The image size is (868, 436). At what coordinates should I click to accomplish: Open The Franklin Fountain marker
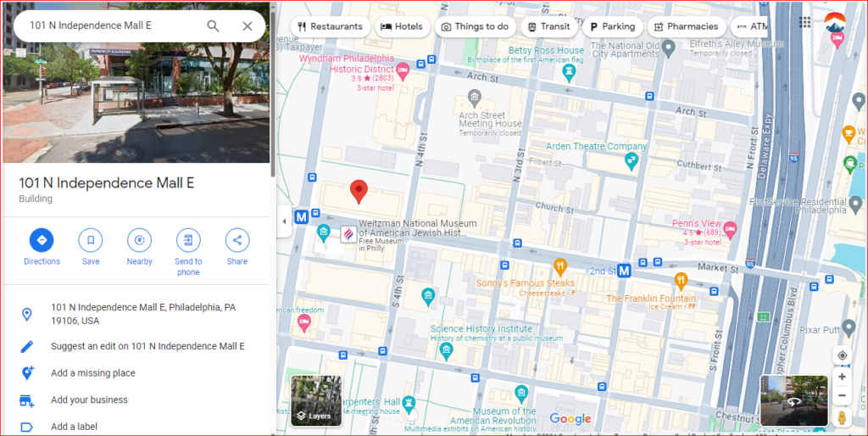tap(681, 280)
